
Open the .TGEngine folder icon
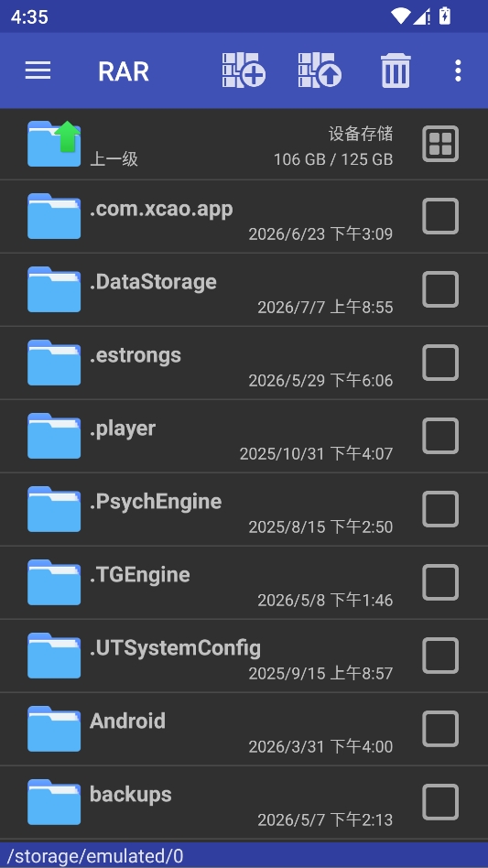tap(54, 582)
